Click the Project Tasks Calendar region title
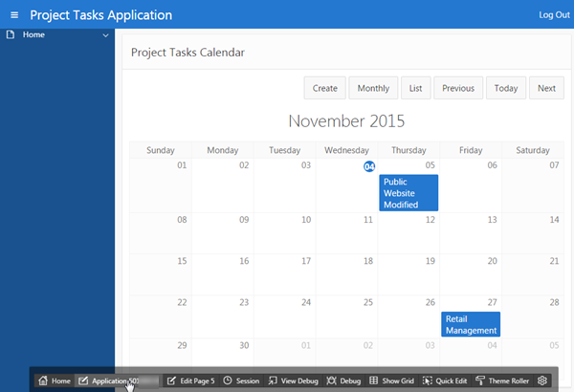Image resolution: width=574 pixels, height=392 pixels. click(x=188, y=53)
